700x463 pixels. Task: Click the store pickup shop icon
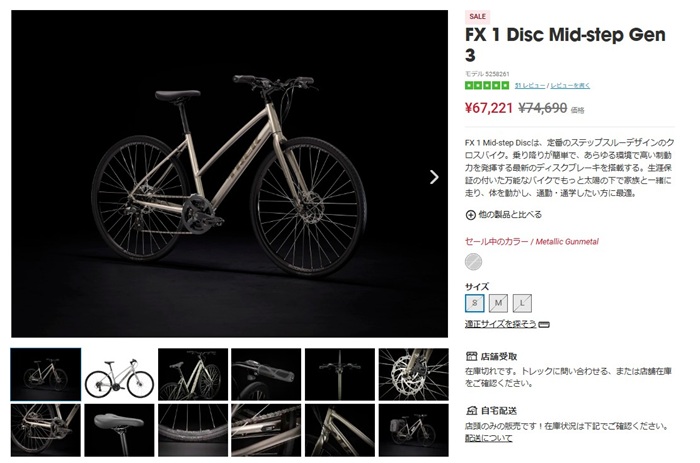pyautogui.click(x=471, y=356)
